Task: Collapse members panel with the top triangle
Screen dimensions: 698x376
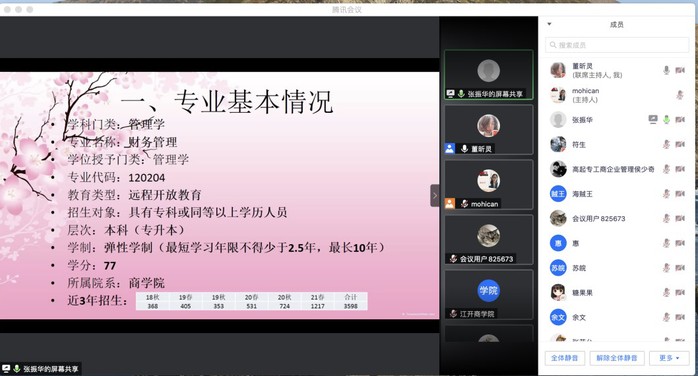Action: (x=549, y=24)
